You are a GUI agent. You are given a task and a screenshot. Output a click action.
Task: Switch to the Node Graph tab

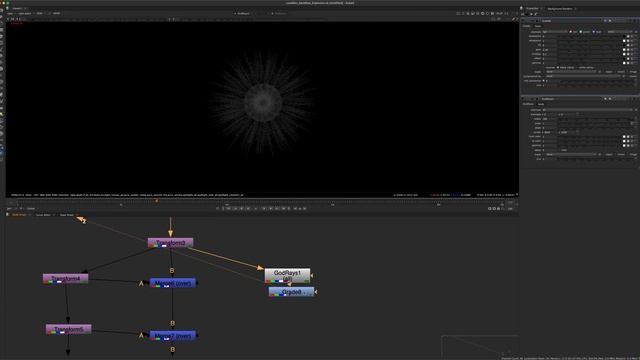(19, 215)
